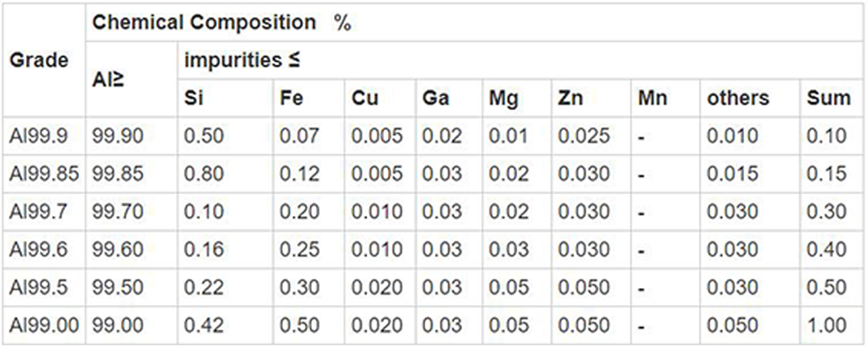
Task: Click the Mn column header
Action: [x=652, y=98]
